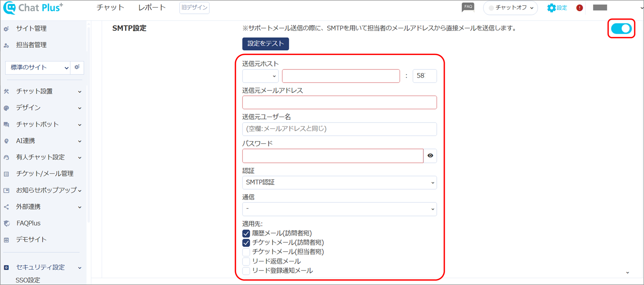Expand the AI連携 chevron
The width and height of the screenshot is (644, 285).
(x=80, y=141)
